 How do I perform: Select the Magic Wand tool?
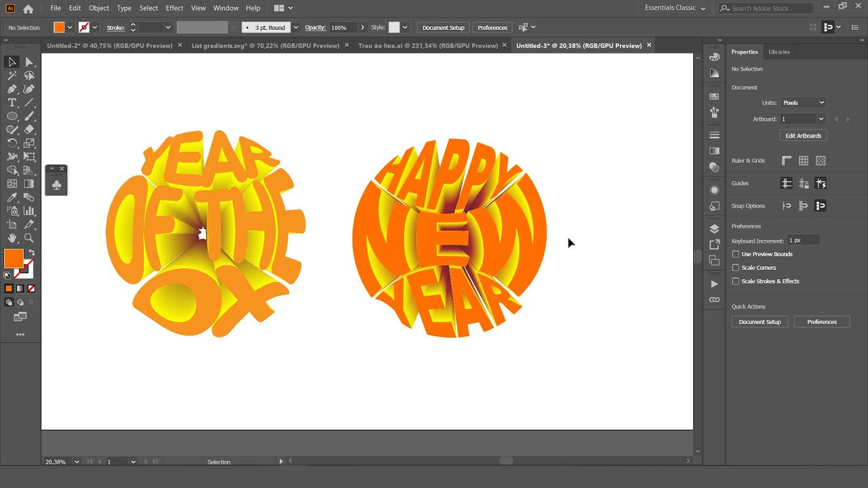12,75
